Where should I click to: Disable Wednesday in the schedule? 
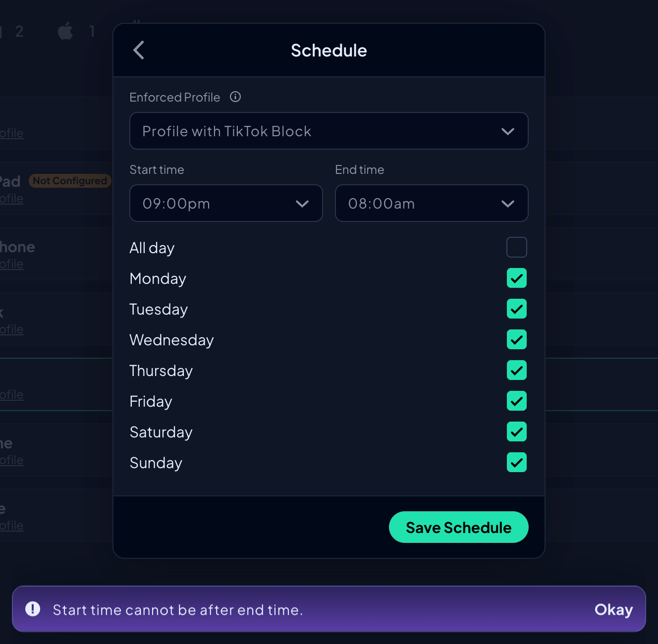click(x=516, y=339)
